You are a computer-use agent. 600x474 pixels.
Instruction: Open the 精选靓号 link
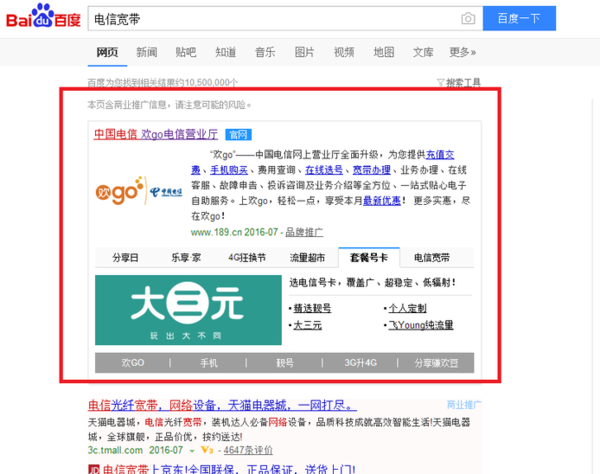tap(312, 308)
